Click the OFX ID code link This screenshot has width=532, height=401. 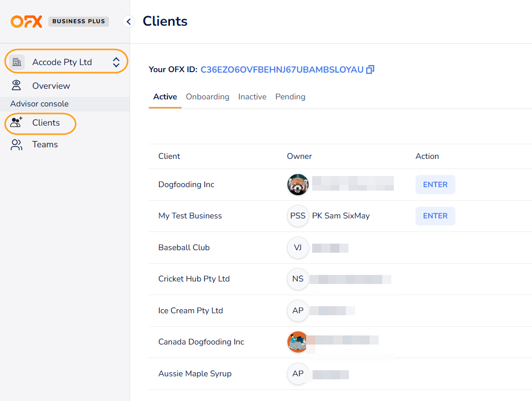(282, 70)
